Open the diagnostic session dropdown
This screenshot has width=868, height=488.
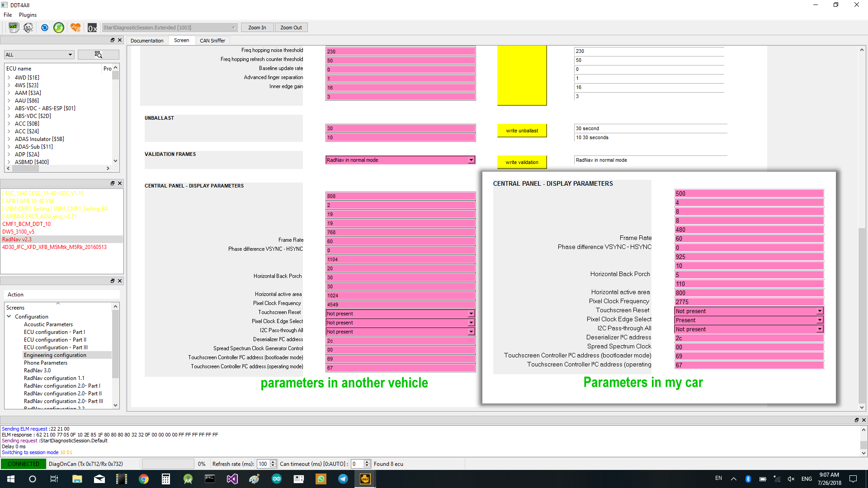point(170,28)
